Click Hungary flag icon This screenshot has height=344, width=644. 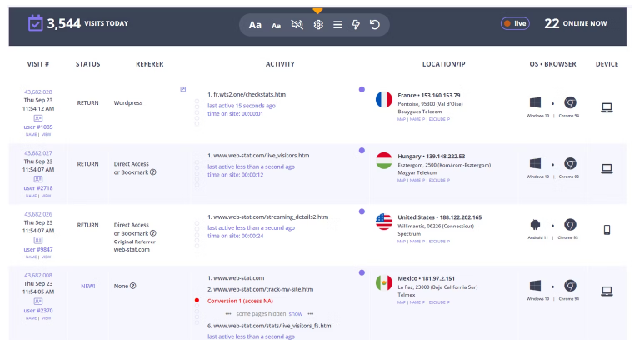pos(384,161)
